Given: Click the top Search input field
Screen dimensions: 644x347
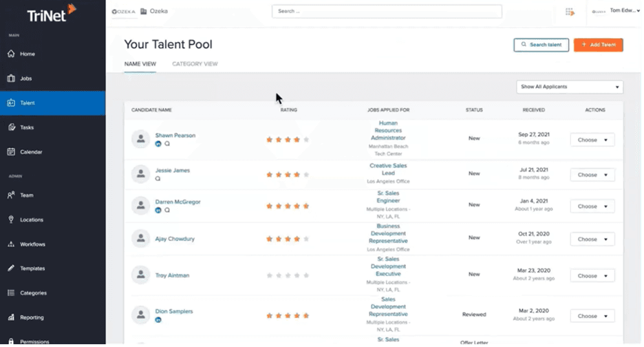Looking at the screenshot, I should pyautogui.click(x=387, y=12).
